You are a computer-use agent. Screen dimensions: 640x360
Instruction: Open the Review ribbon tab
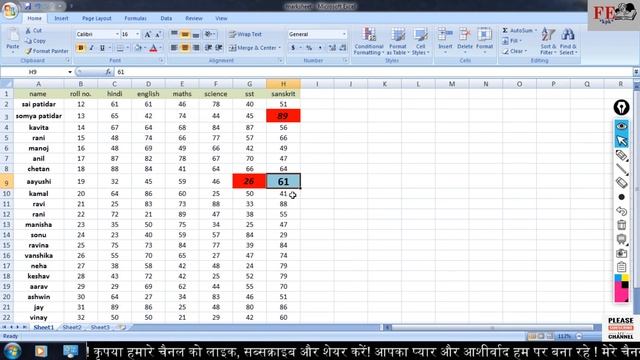(x=193, y=18)
